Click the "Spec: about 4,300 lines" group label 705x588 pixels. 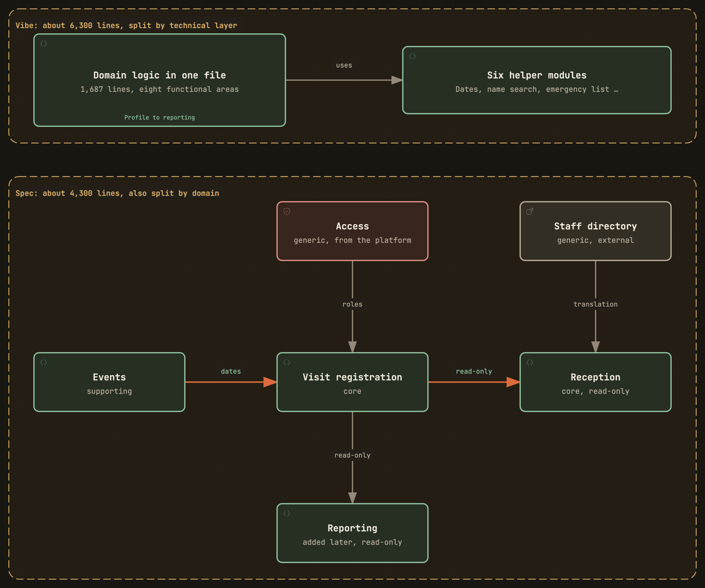pos(117,193)
